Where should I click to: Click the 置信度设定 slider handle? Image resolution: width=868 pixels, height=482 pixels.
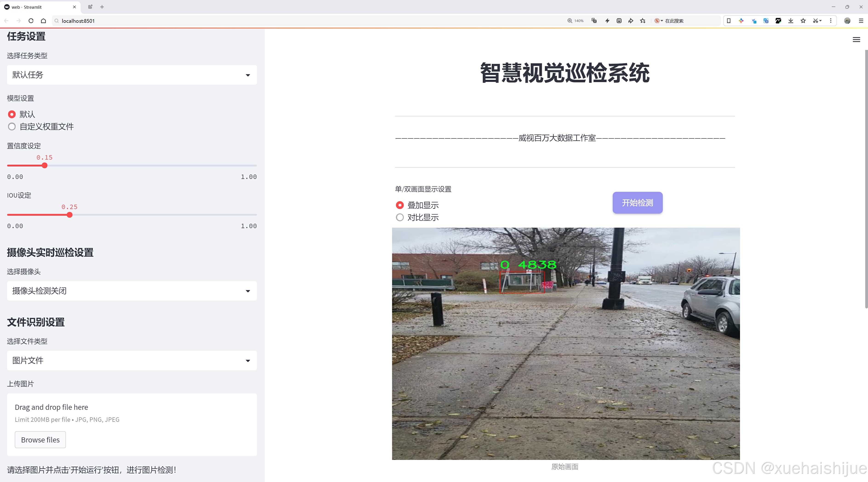45,166
